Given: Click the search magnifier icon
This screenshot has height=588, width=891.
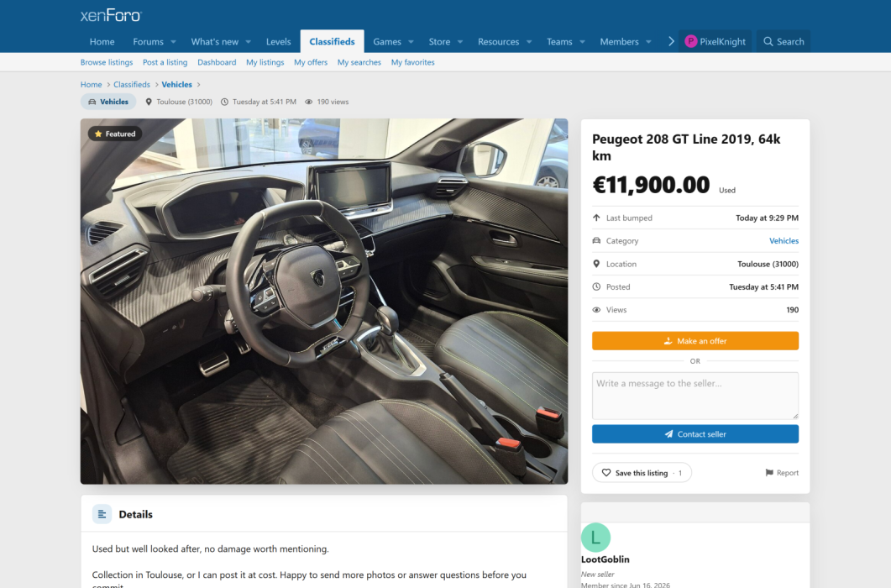Looking at the screenshot, I should (x=768, y=41).
